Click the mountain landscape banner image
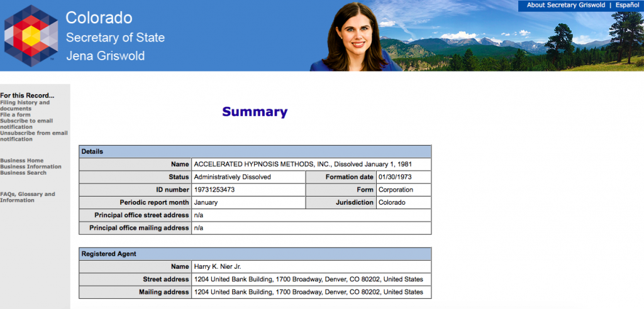The height and width of the screenshot is (309, 644). [x=522, y=44]
